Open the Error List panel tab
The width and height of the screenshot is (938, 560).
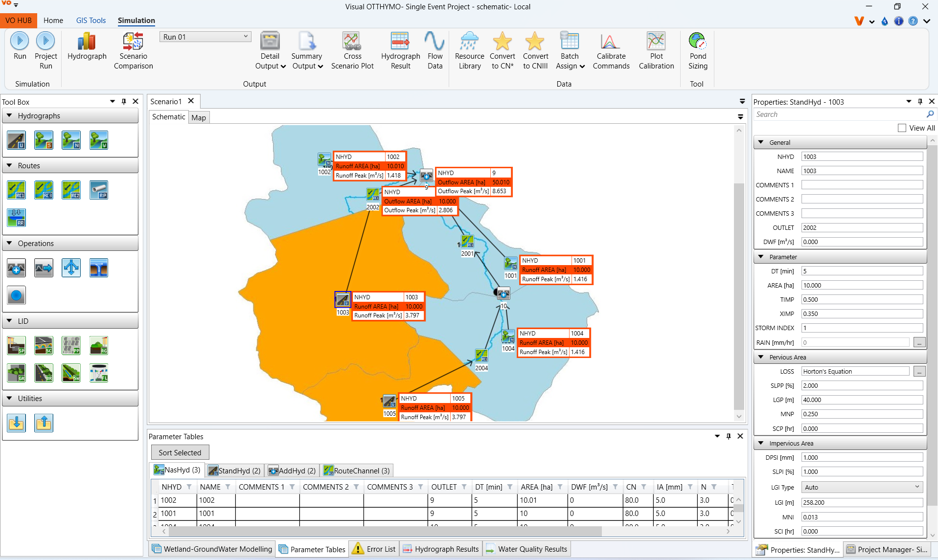point(374,549)
